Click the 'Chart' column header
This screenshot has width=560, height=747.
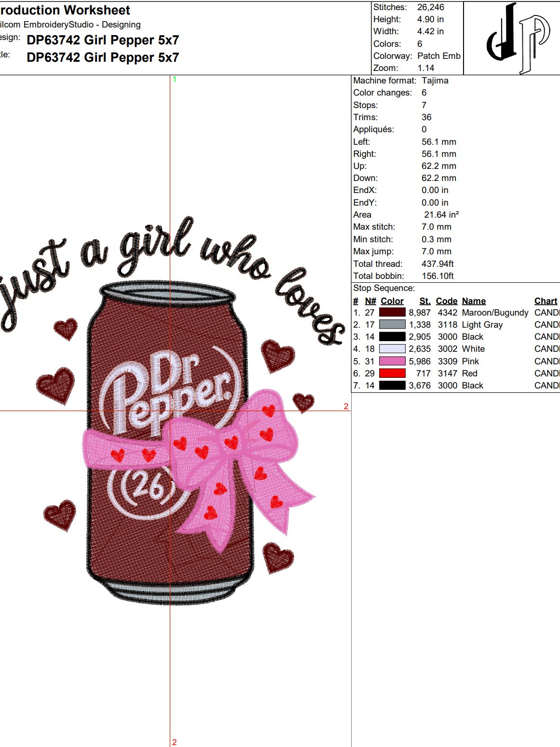(546, 301)
